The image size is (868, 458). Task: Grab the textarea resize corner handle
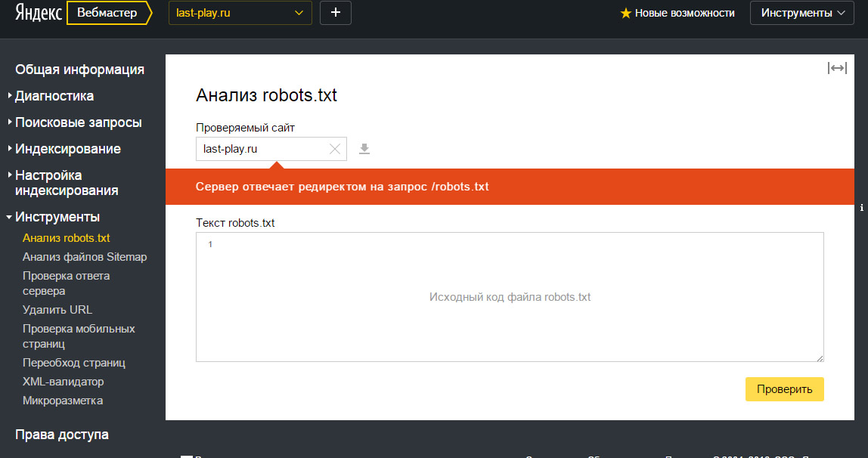pos(820,358)
